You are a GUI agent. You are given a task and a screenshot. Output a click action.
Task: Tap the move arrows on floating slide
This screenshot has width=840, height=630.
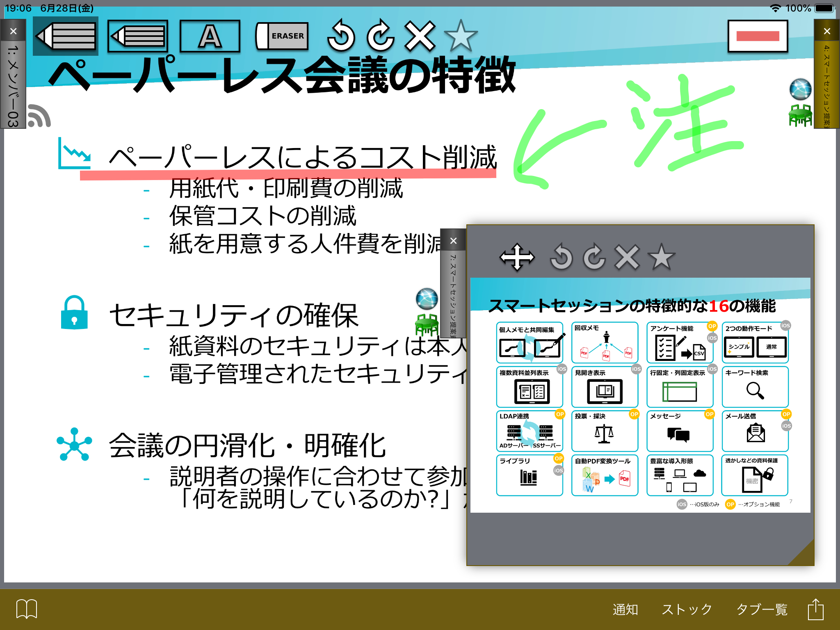[517, 257]
